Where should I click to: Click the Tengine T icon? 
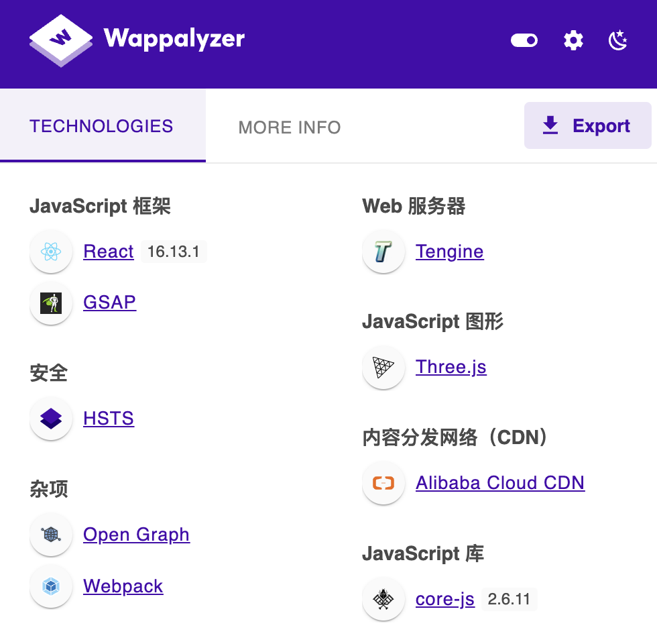click(x=383, y=252)
